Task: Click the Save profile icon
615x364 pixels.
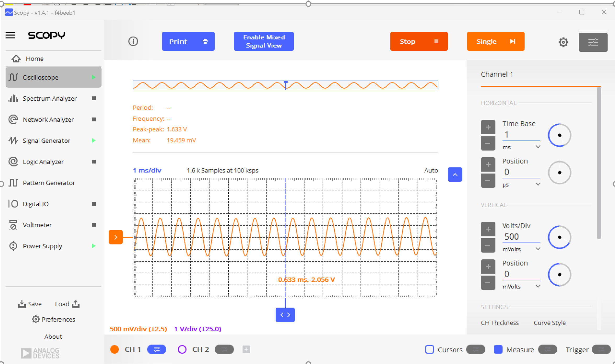Action: coord(22,304)
